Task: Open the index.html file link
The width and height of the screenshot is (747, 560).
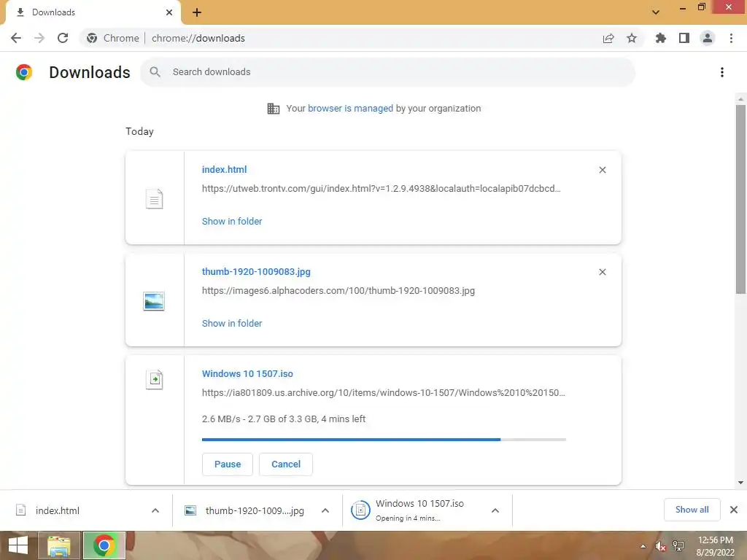Action: pos(225,169)
